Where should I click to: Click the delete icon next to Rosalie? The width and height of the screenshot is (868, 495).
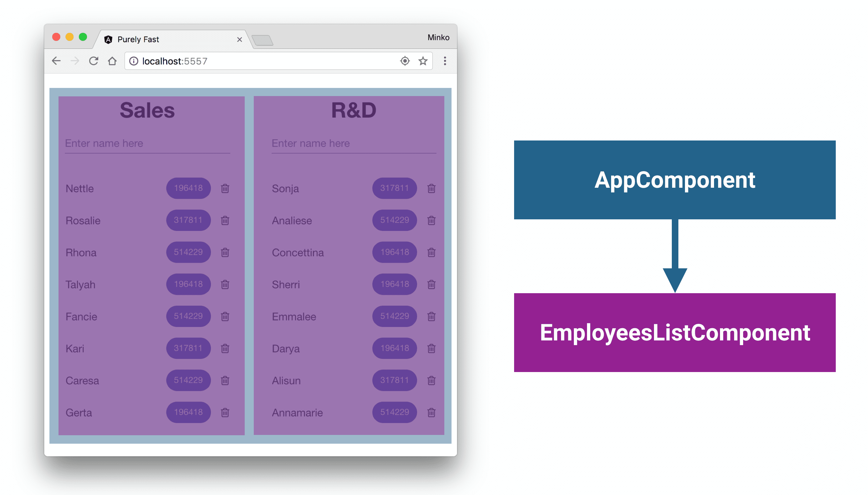tap(225, 221)
